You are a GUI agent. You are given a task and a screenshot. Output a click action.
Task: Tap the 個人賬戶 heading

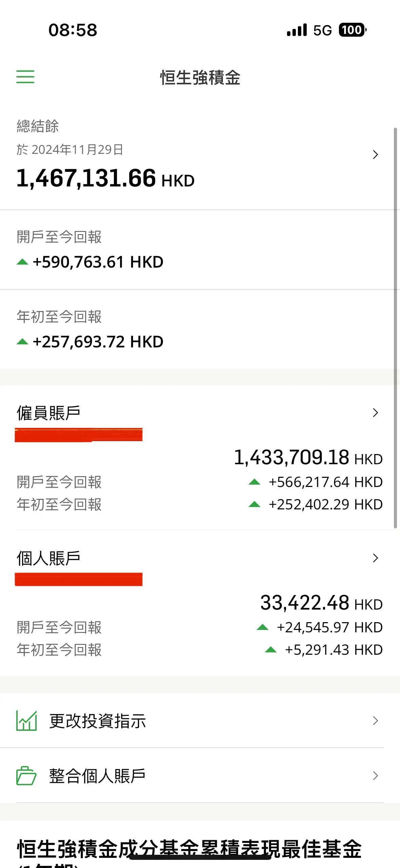coord(49,558)
